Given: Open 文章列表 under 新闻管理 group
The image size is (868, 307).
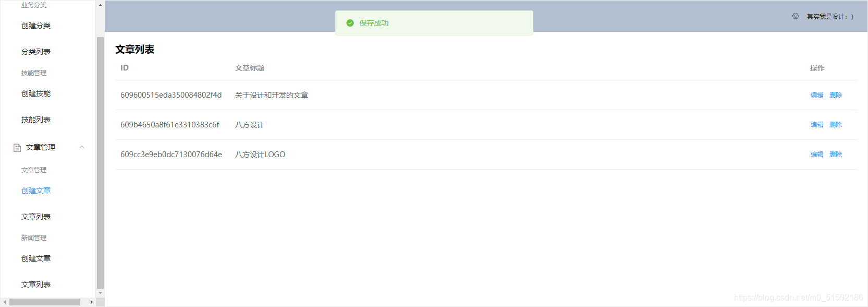Looking at the screenshot, I should 36,285.
